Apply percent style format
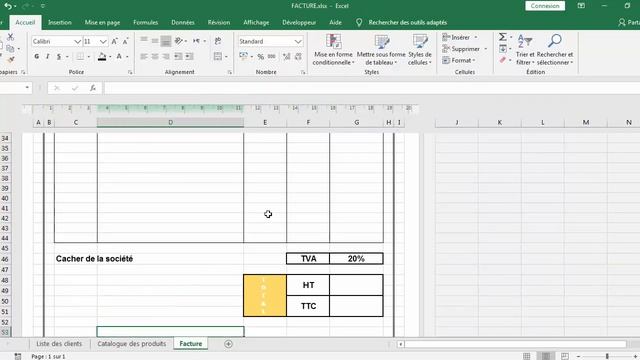The image size is (640, 360). pyautogui.click(x=260, y=57)
